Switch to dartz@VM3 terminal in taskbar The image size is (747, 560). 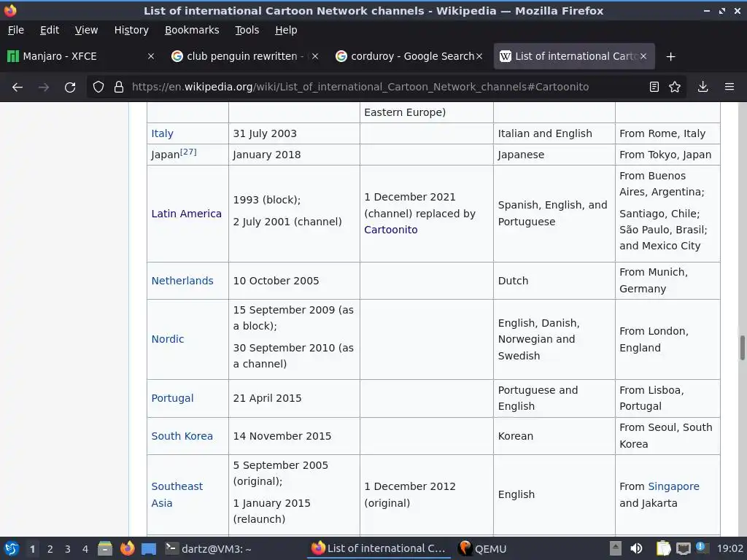(209, 549)
